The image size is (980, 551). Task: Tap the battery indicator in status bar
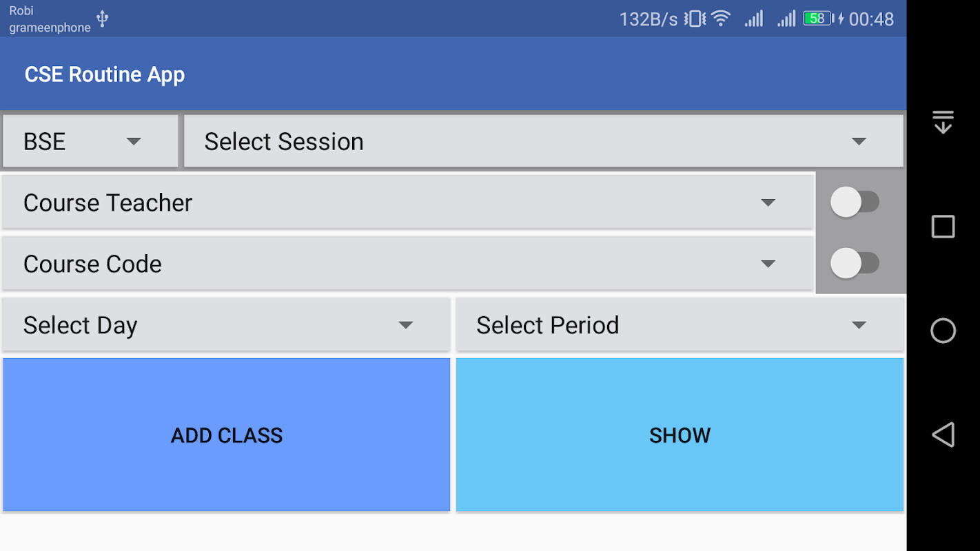pyautogui.click(x=818, y=19)
